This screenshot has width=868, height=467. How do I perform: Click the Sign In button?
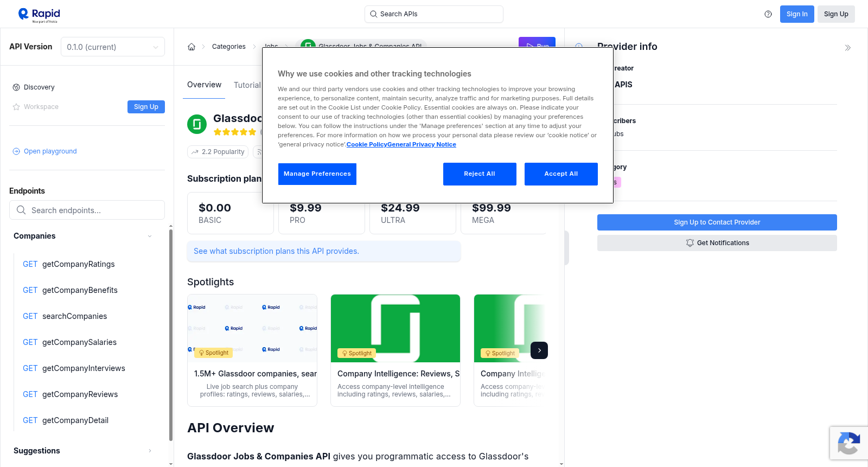(797, 14)
